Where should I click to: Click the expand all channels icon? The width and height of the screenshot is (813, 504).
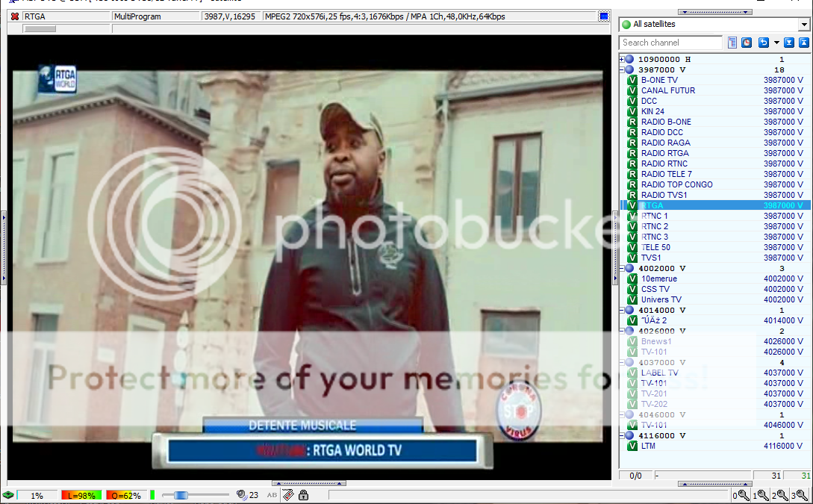pyautogui.click(x=789, y=43)
